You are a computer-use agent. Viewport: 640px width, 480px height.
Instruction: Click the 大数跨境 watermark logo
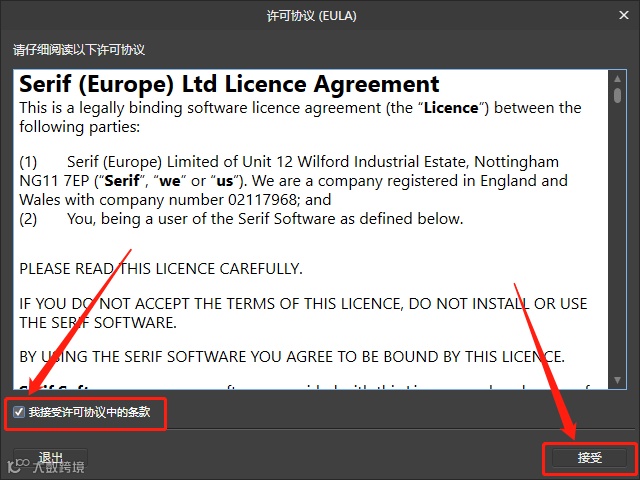46,466
